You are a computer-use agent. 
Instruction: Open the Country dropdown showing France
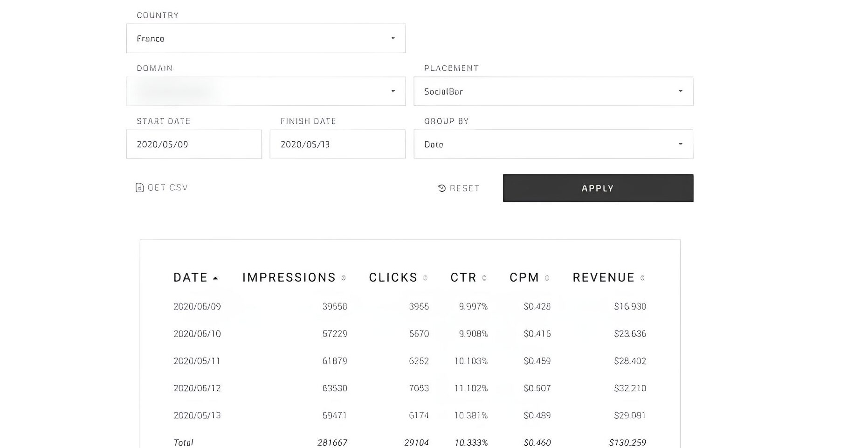point(266,38)
